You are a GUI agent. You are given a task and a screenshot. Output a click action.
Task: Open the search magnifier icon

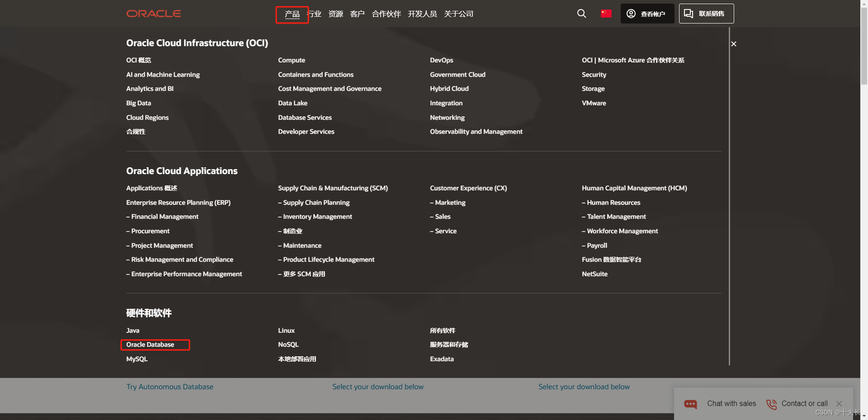tap(581, 14)
